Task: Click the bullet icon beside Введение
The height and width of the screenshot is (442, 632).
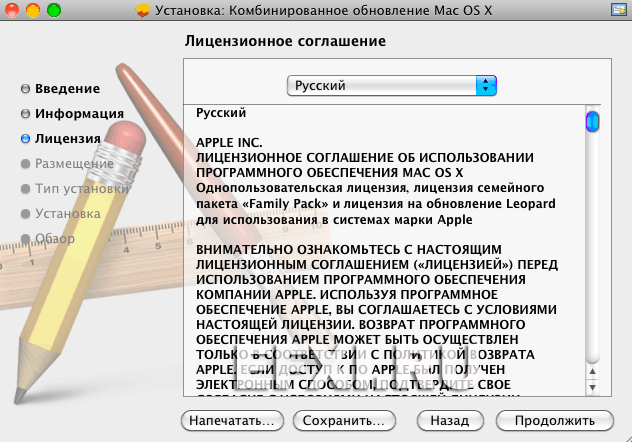Action: pyautogui.click(x=25, y=89)
